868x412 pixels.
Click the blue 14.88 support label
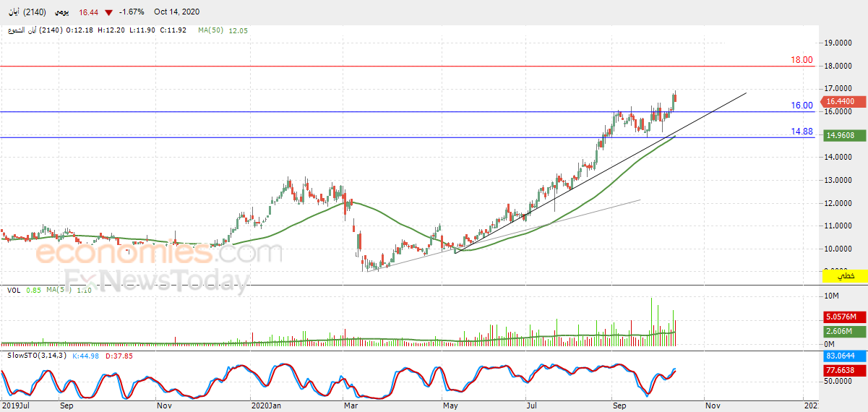tap(802, 132)
